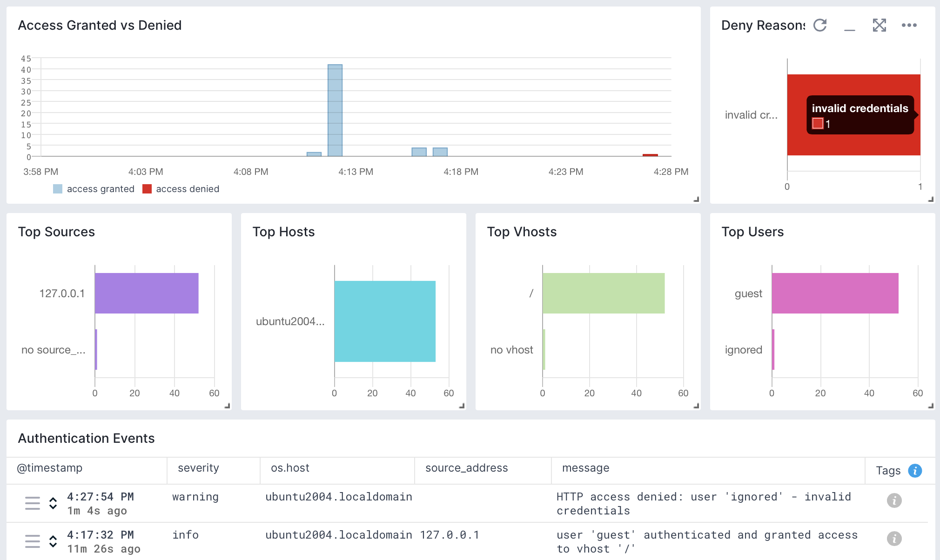940x560 pixels.
Task: Click ubuntu2004.localdomain in the warning row
Action: point(339,497)
